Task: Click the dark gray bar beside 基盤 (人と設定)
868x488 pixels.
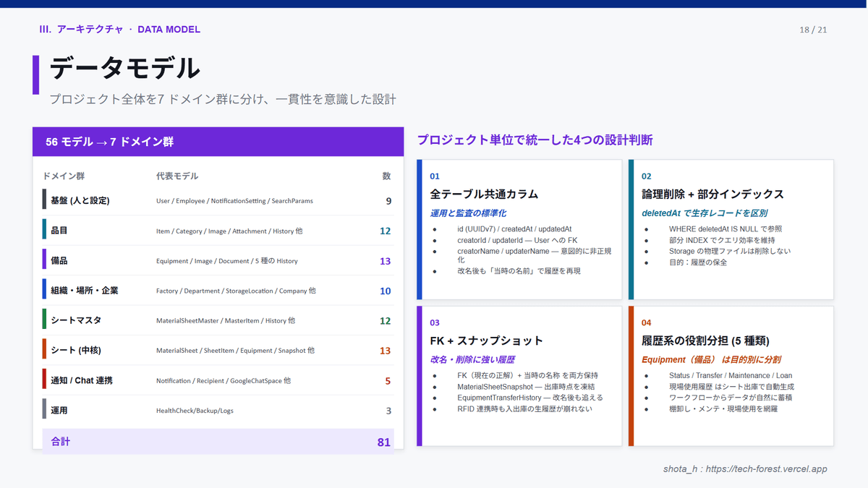Action: (x=44, y=200)
